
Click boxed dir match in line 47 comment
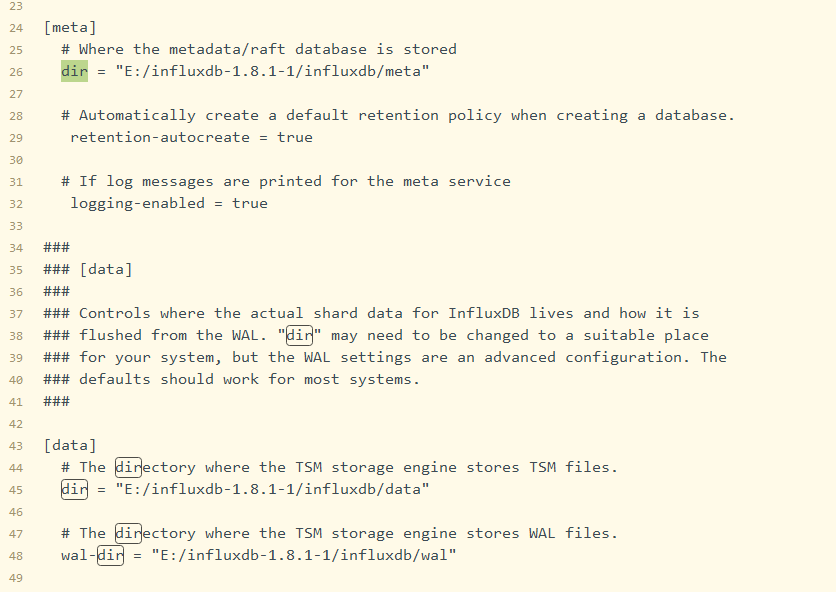click(x=128, y=533)
